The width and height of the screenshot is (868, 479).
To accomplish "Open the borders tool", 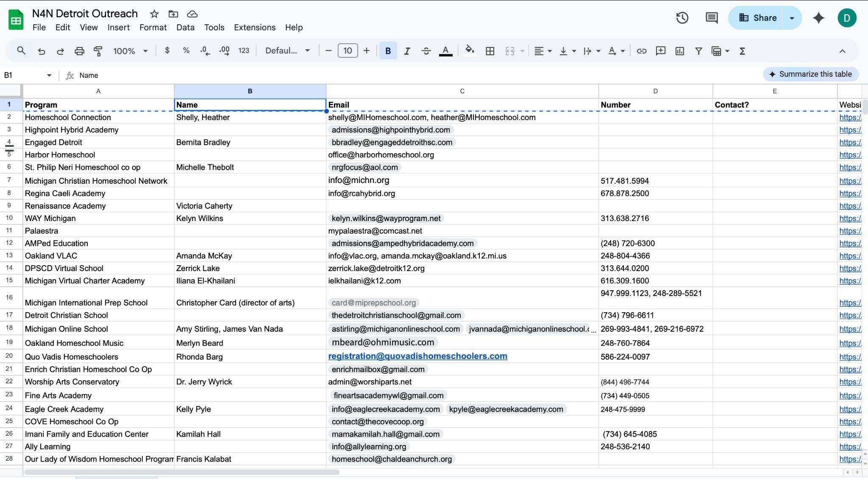I will 490,51.
